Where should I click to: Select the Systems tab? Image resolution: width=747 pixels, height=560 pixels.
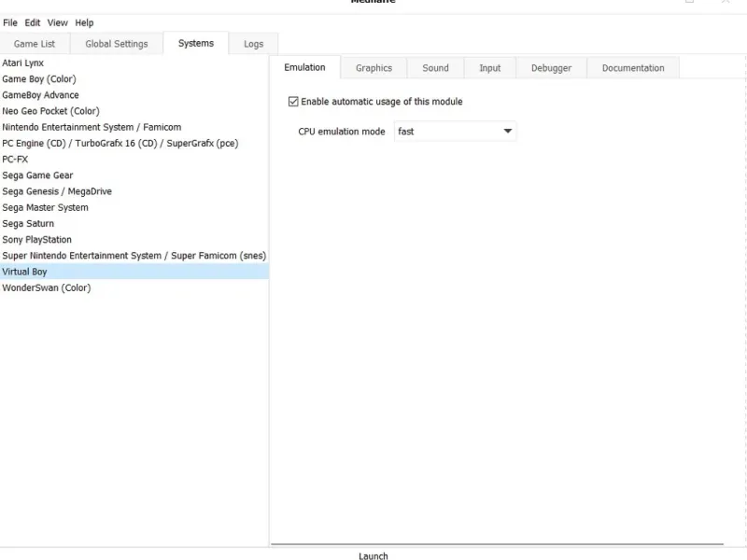pos(196,43)
